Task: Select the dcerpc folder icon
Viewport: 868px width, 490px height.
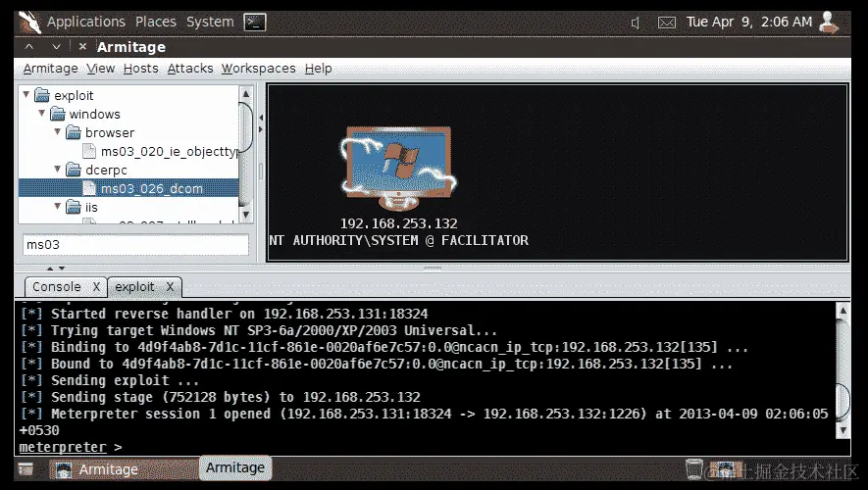Action: pyautogui.click(x=74, y=170)
